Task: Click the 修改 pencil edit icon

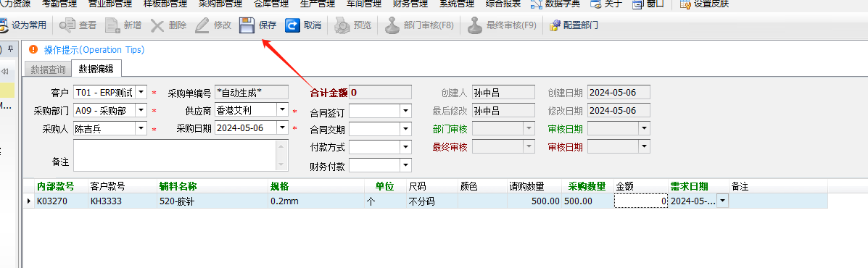Action: point(202,25)
